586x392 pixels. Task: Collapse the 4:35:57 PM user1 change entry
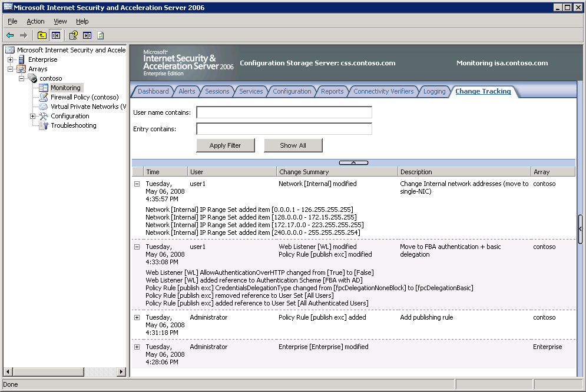pyautogui.click(x=137, y=184)
